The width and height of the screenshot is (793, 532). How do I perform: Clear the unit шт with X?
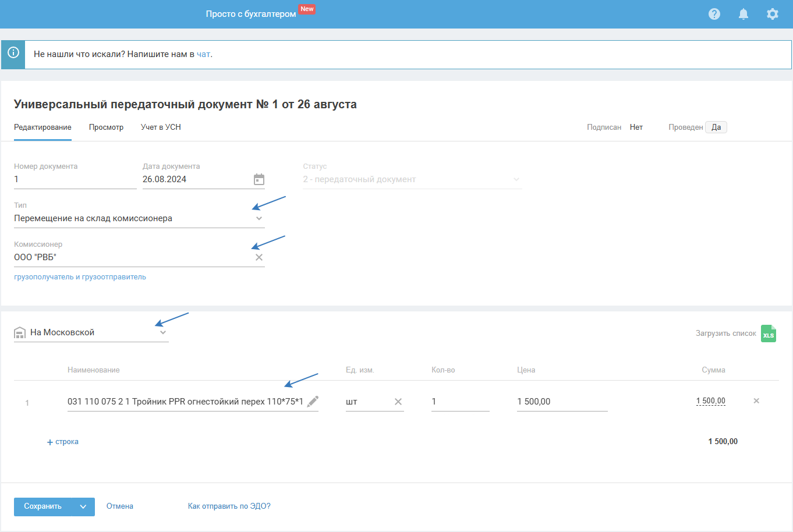coord(398,402)
